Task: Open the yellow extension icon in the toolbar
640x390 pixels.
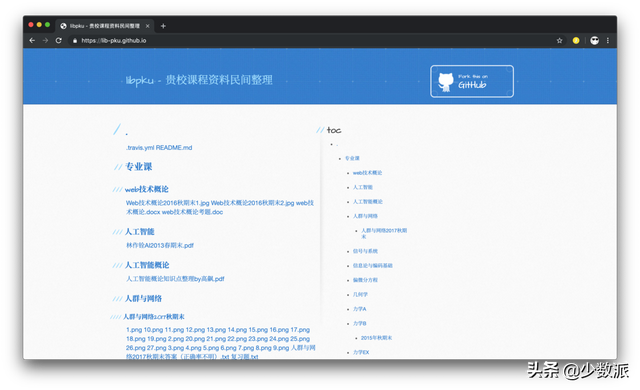Action: pos(576,40)
